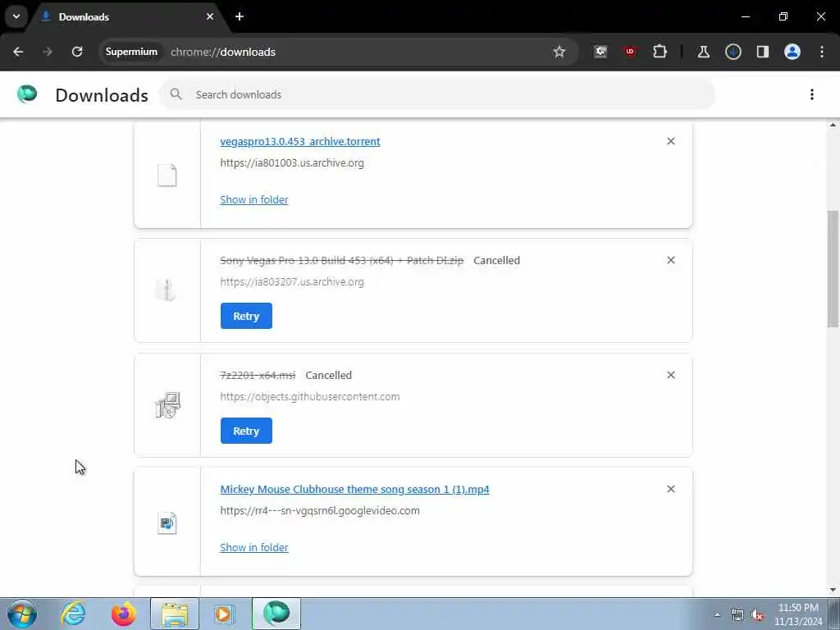Open a new tab with plus button
This screenshot has height=630, width=840.
tap(240, 16)
